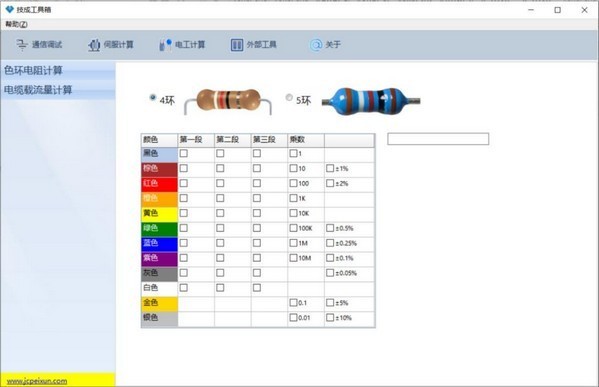Image resolution: width=599 pixels, height=387 pixels.
Task: Check the ±0.25% tolerance box
Action: pos(330,243)
